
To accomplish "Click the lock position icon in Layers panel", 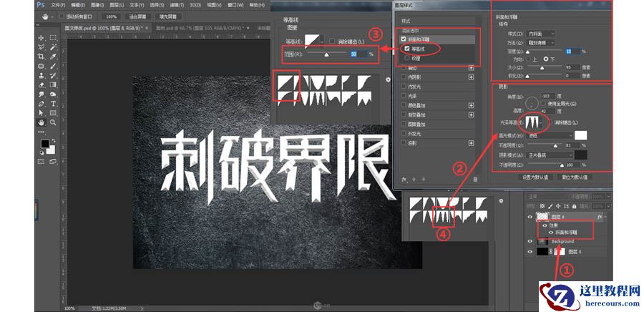I will click(559, 206).
